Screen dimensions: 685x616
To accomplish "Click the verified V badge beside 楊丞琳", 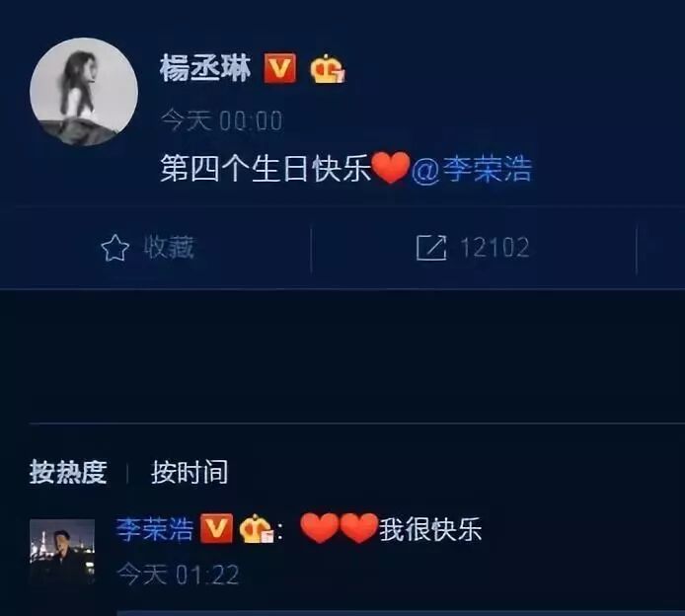I will pos(279,68).
